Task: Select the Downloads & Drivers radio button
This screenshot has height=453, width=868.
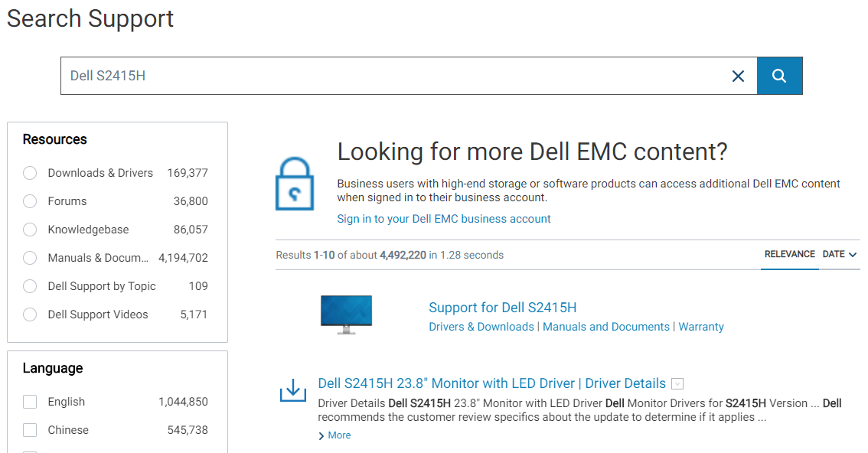Action: (30, 173)
